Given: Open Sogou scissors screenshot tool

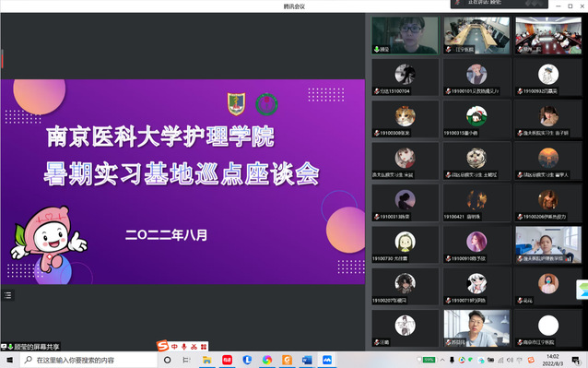Looking at the screenshot, I should (x=194, y=347).
